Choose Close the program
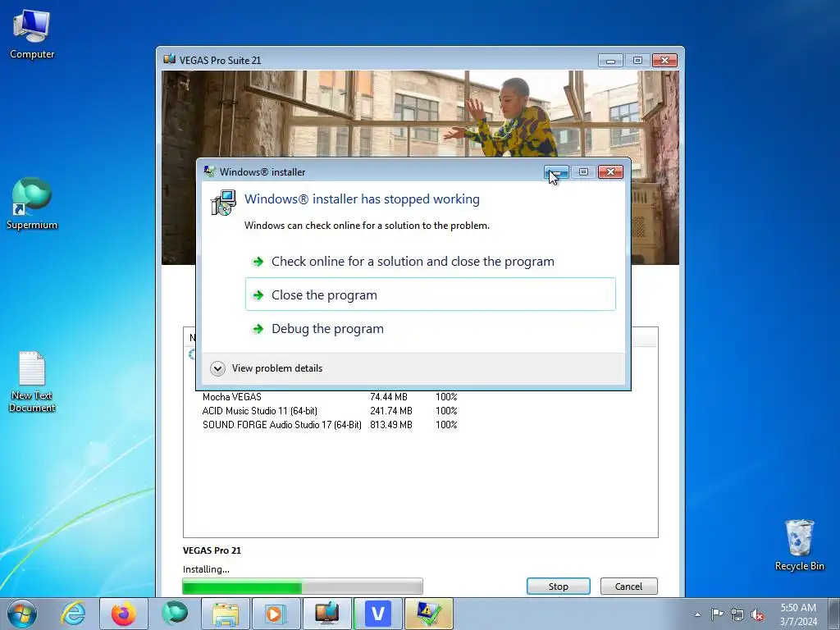The height and width of the screenshot is (630, 840). [x=430, y=294]
